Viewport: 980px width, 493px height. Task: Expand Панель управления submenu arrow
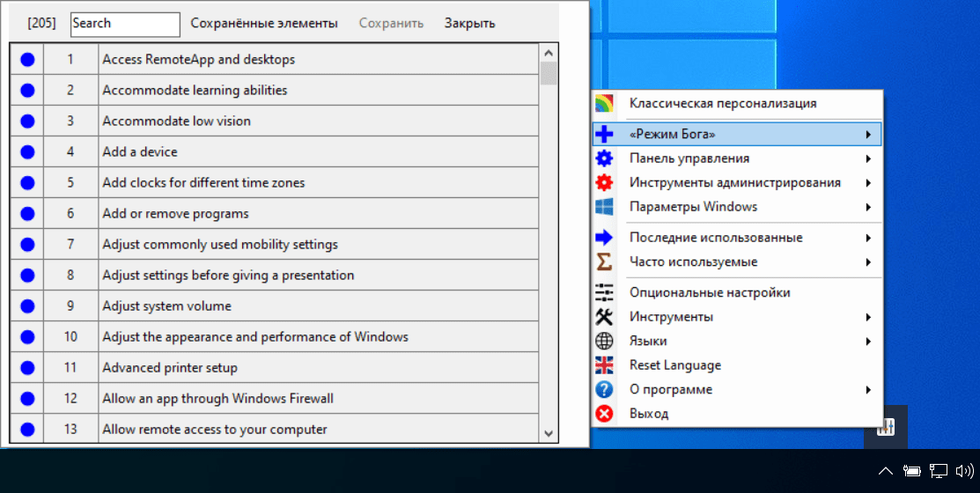pyautogui.click(x=868, y=158)
